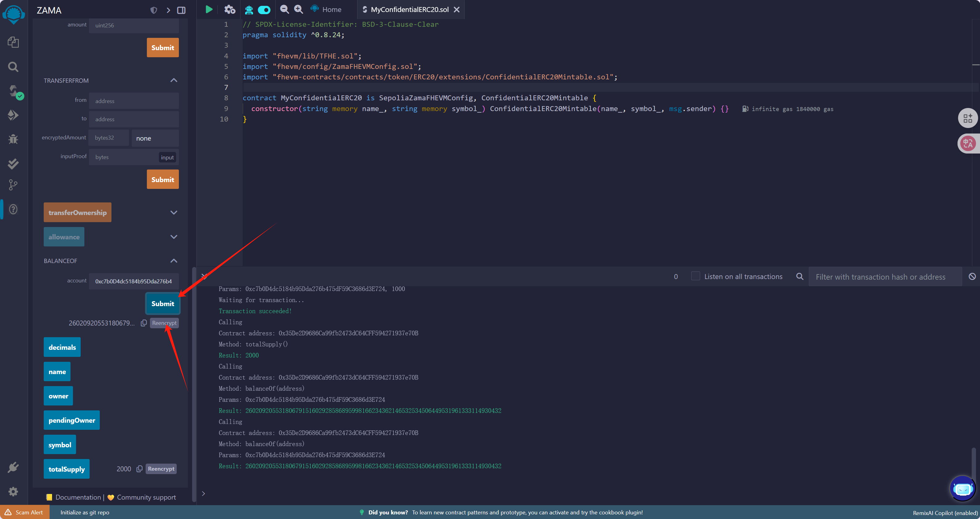
Task: Zoom out the editor font
Action: [x=284, y=10]
